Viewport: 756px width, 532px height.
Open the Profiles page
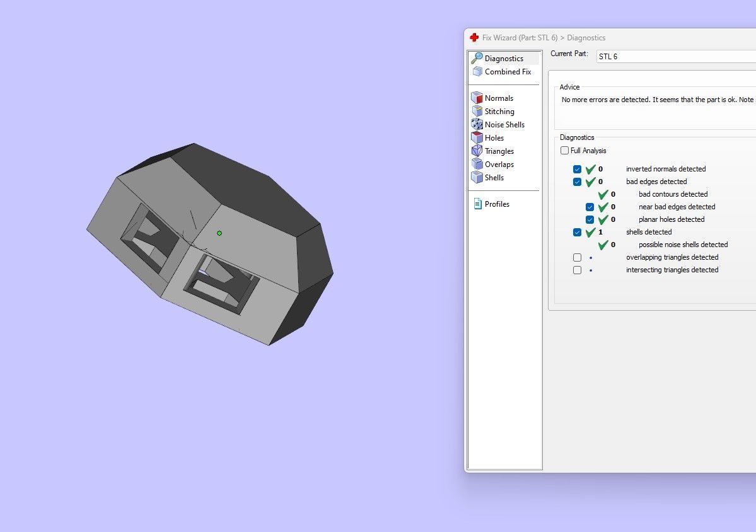click(497, 204)
